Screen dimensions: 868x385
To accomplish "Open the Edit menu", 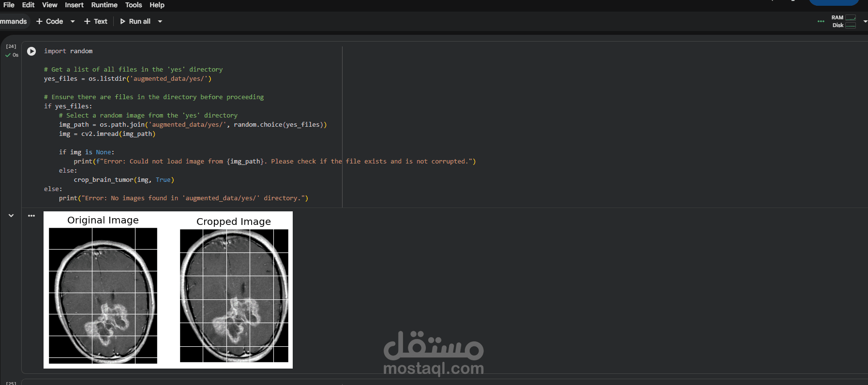I will point(28,5).
